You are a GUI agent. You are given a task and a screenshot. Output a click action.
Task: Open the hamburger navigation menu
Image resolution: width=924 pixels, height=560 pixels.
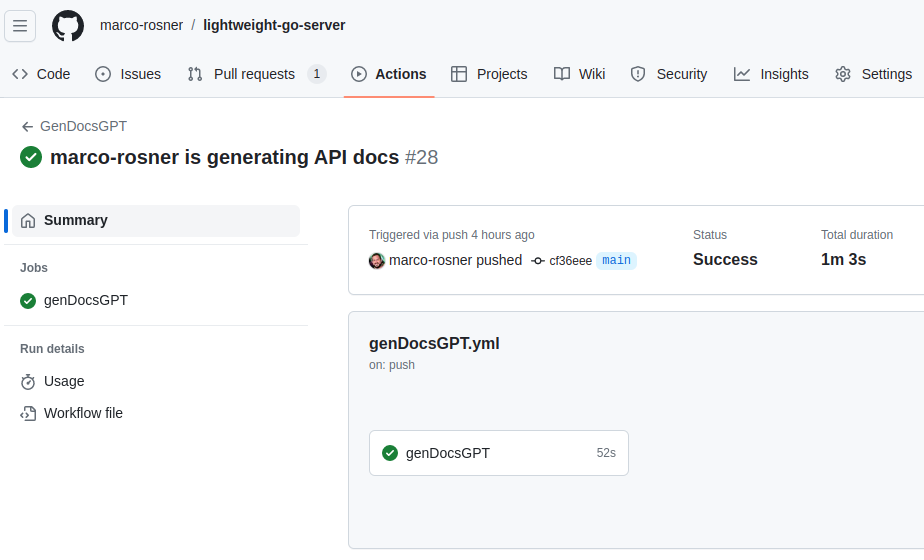20,26
